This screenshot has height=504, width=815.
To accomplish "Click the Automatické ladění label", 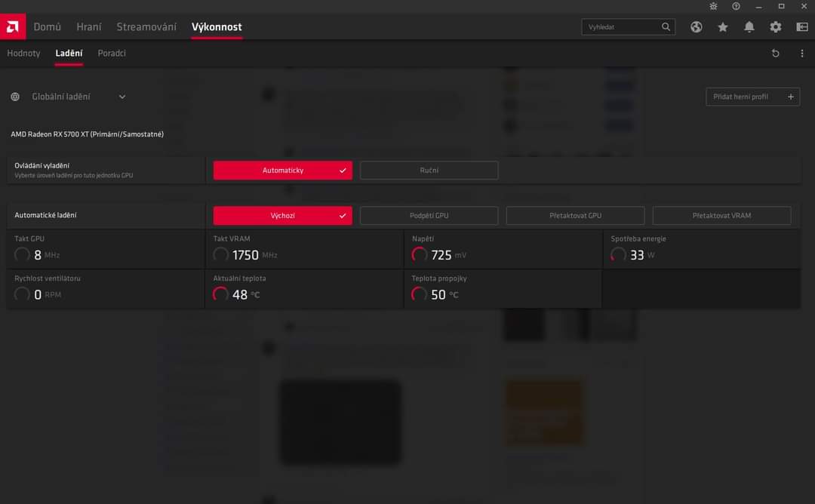I will [x=45, y=215].
